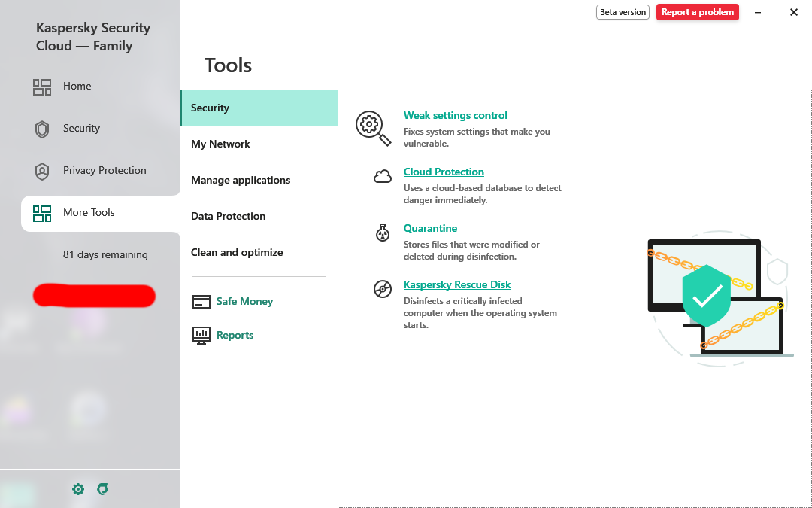Open the Quarantine link
Image resolution: width=812 pixels, height=508 pixels.
430,229
